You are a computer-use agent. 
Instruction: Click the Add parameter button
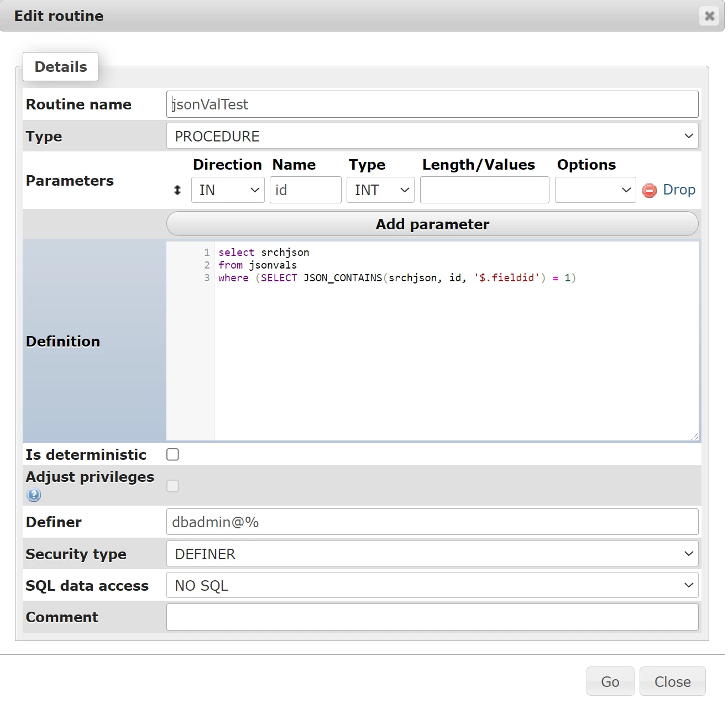point(432,224)
